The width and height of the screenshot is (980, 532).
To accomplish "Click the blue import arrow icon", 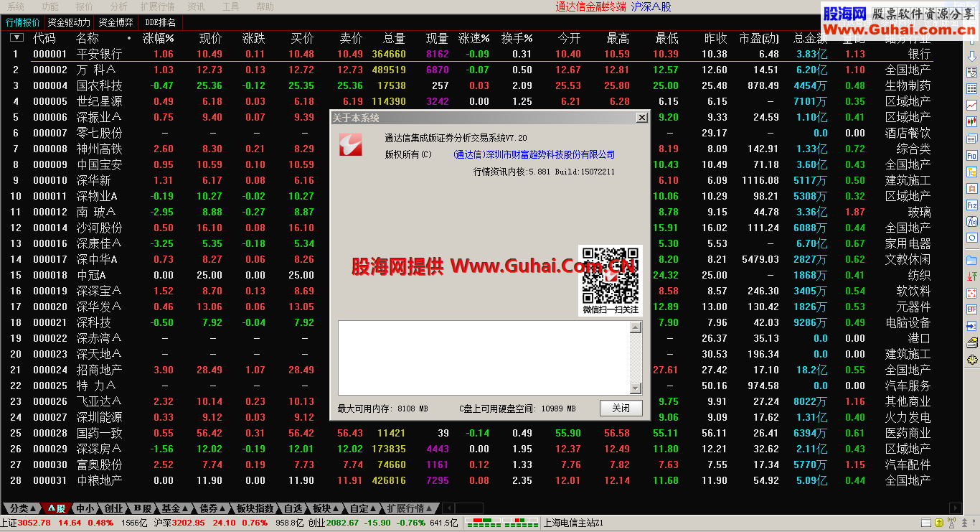I will 972,326.
